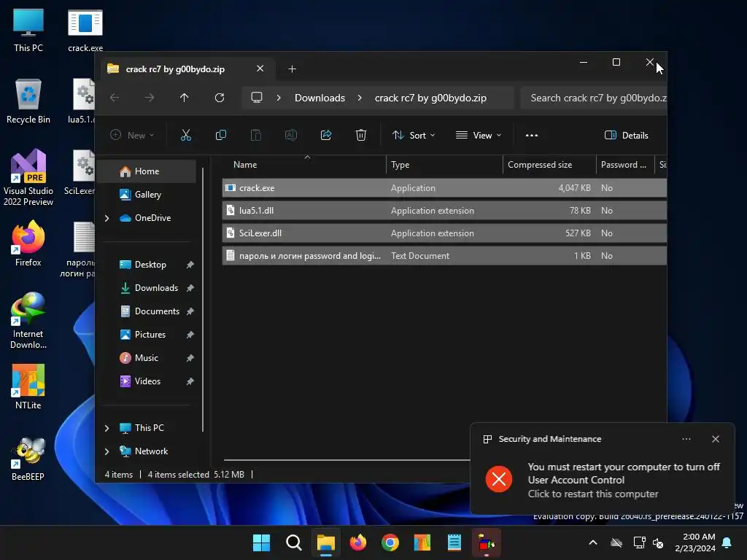Viewport: 747px width, 560px height.
Task: Expand the This PC tree node
Action: coord(107,428)
